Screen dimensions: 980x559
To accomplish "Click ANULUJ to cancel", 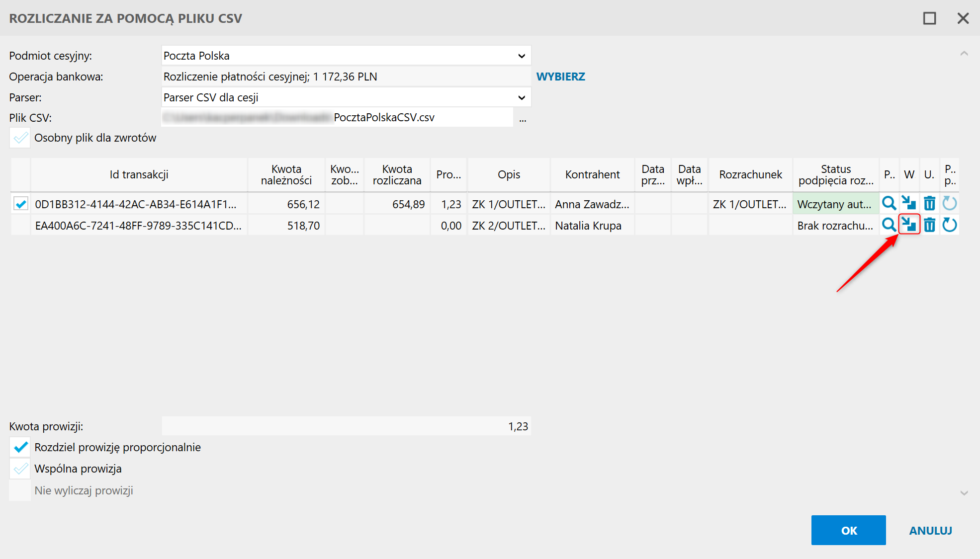I will click(930, 530).
